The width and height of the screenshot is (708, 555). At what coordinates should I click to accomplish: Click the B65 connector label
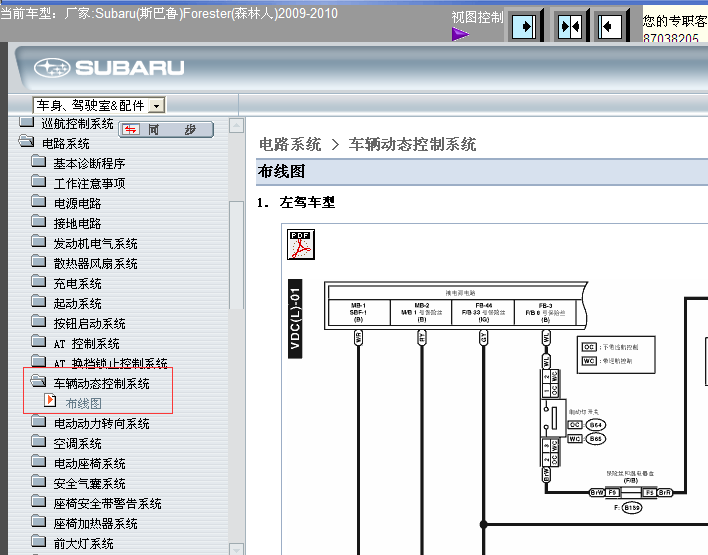tap(596, 438)
